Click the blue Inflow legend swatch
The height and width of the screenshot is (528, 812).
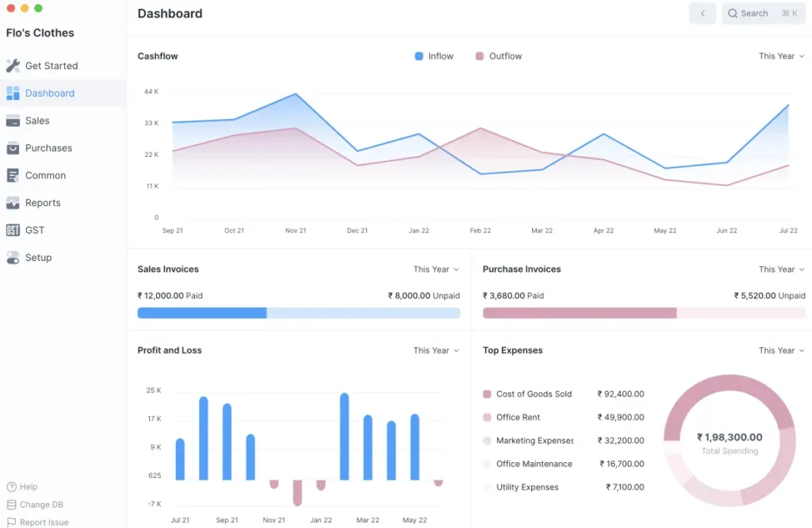point(419,56)
